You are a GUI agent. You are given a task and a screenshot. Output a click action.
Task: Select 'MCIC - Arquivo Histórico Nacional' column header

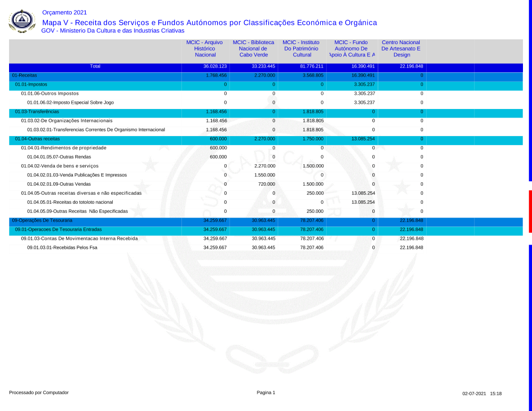pos(205,48)
